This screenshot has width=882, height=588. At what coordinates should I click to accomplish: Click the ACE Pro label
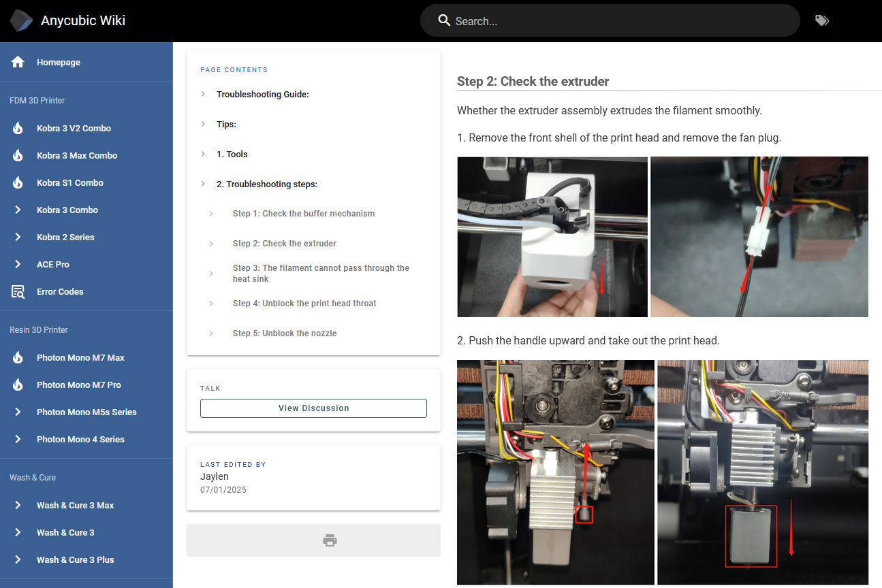click(x=53, y=264)
